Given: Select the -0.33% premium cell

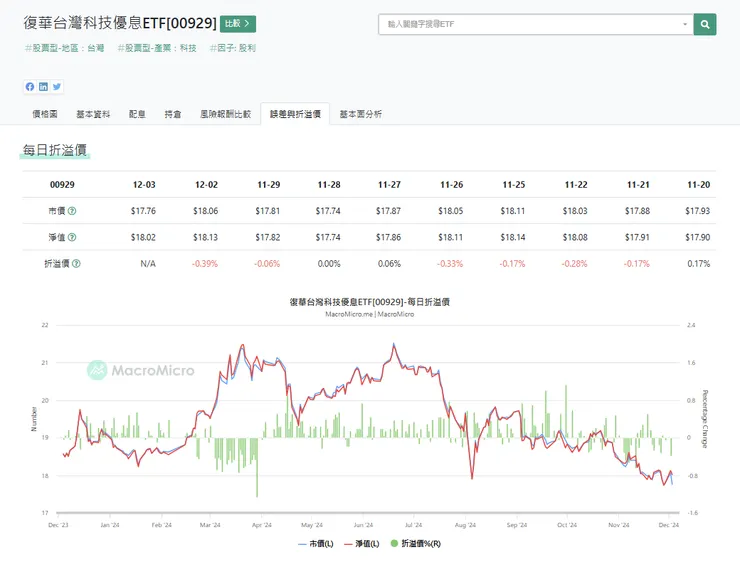Looking at the screenshot, I should (450, 264).
